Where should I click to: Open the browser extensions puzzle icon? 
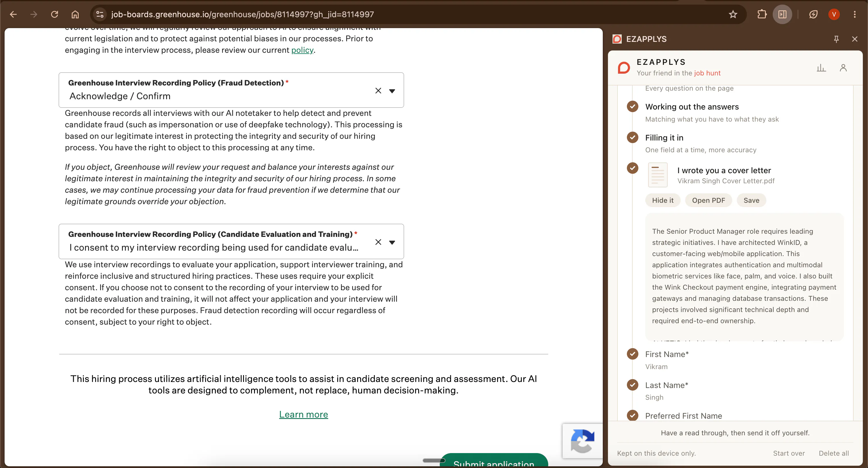tap(762, 14)
